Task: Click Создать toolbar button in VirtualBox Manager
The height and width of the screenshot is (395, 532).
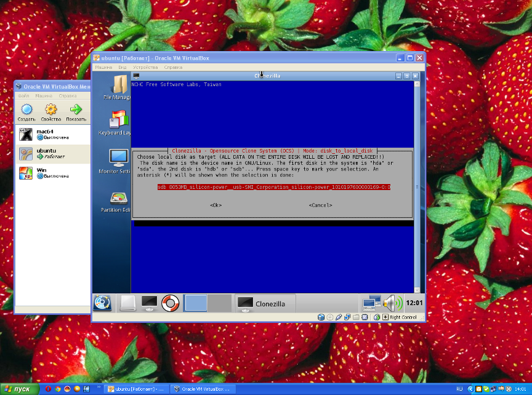Action: (x=26, y=113)
